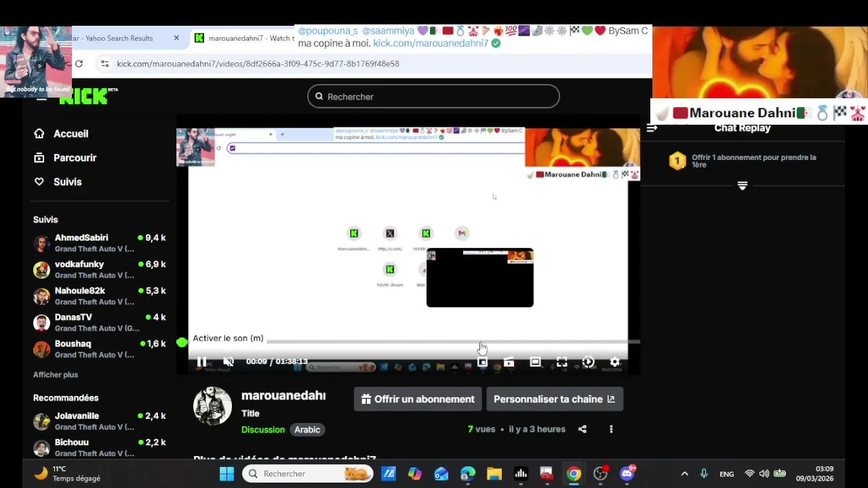Open AhmedSabiri's channel

coord(100,243)
